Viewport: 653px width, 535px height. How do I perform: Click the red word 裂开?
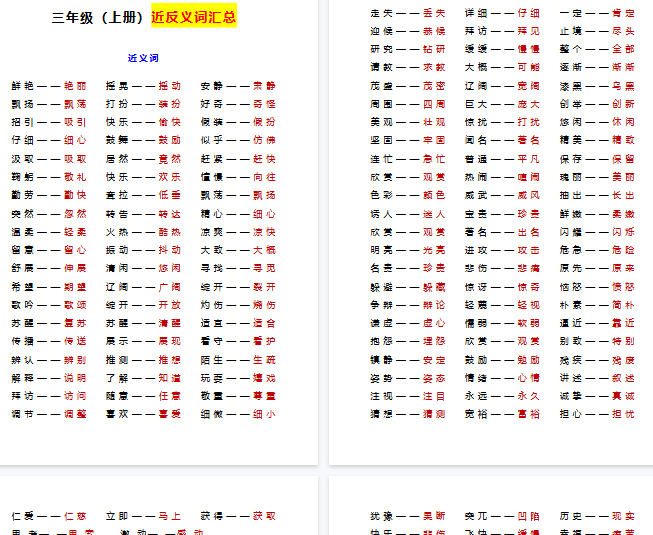[x=264, y=287]
